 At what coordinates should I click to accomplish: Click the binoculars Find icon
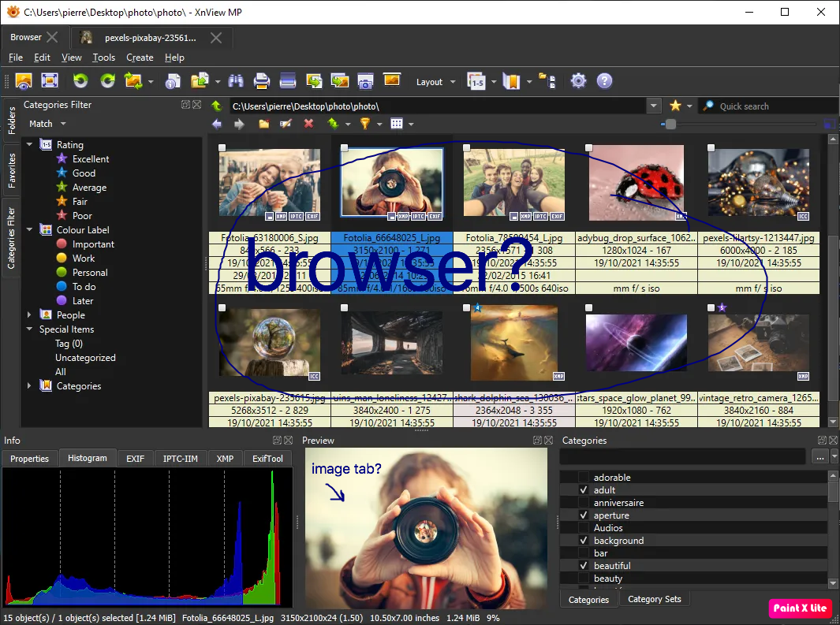[235, 80]
